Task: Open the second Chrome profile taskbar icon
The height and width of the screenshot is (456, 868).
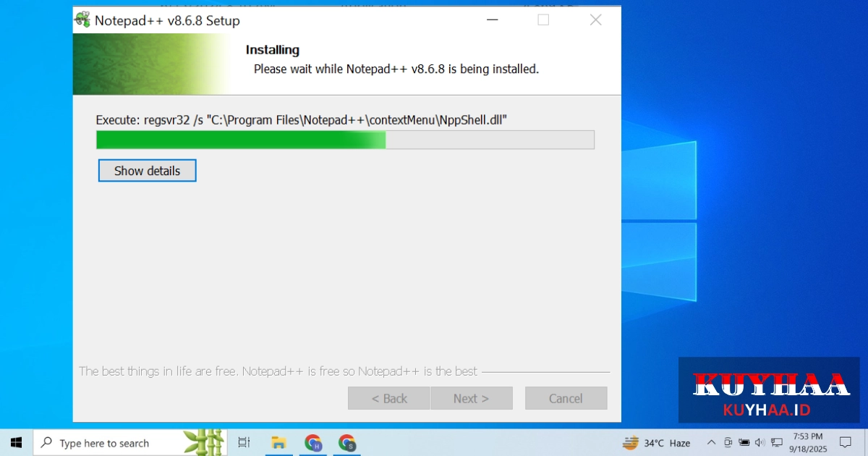Action: [347, 442]
